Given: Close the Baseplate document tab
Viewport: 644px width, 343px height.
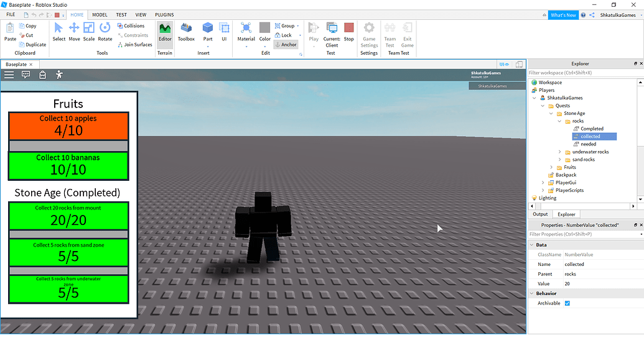Looking at the screenshot, I should (x=31, y=65).
